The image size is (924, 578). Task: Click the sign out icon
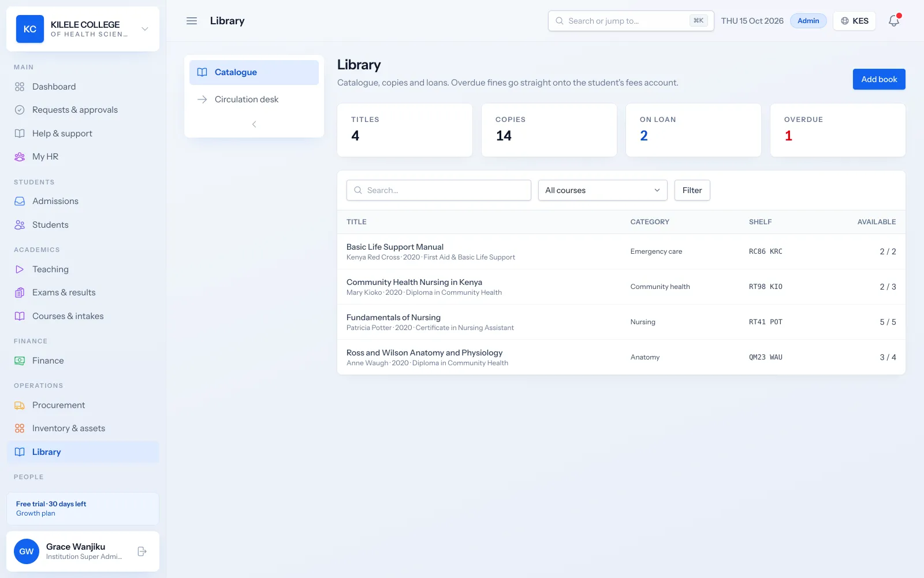[142, 551]
